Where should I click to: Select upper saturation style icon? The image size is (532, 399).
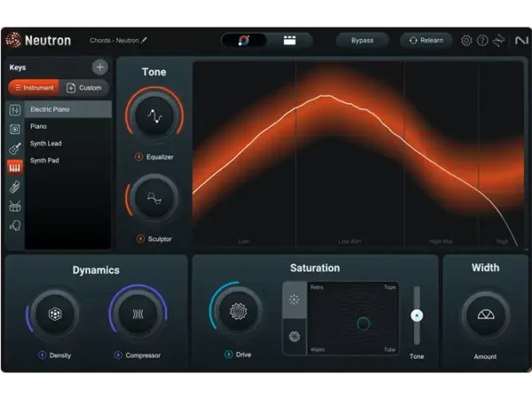[x=294, y=300]
